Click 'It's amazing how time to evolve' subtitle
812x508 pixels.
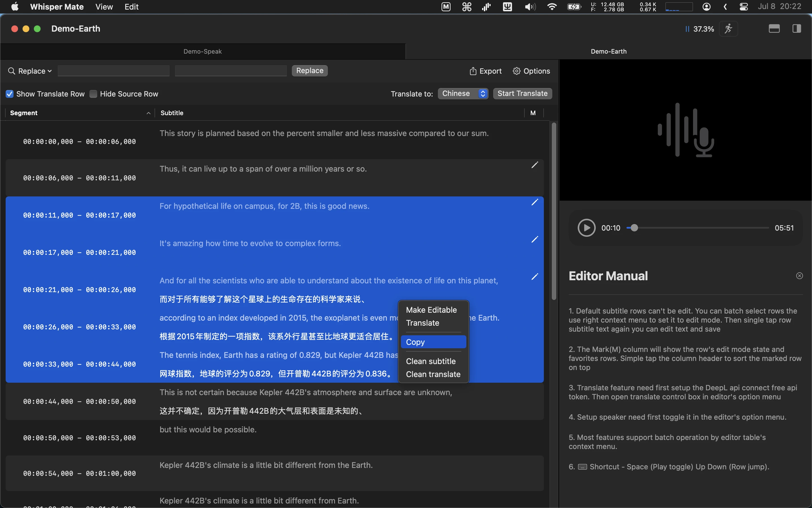250,244
